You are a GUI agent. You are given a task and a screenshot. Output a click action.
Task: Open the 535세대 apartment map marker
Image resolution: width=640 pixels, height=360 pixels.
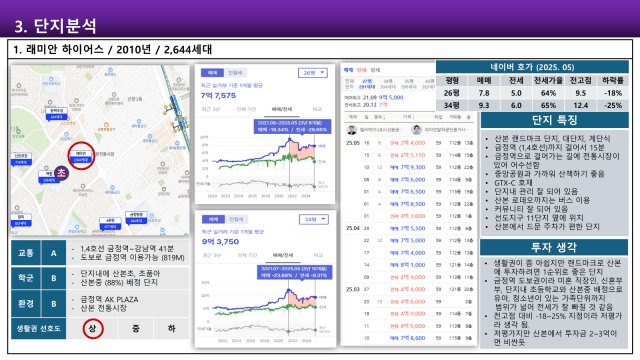(49, 177)
